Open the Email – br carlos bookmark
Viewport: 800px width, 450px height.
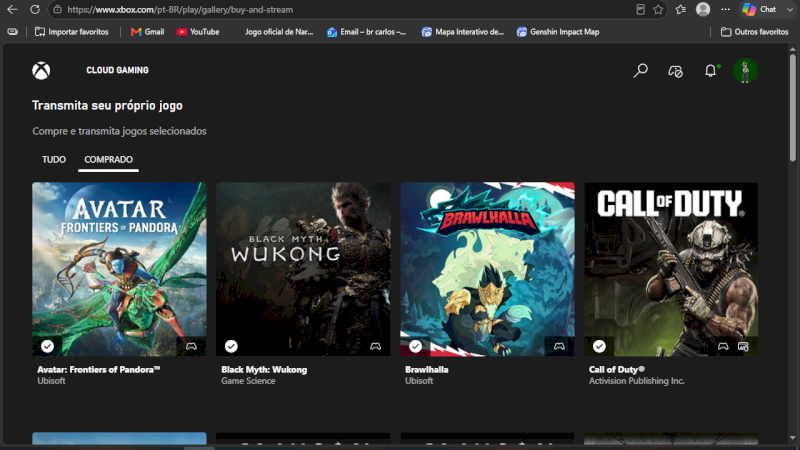click(366, 32)
